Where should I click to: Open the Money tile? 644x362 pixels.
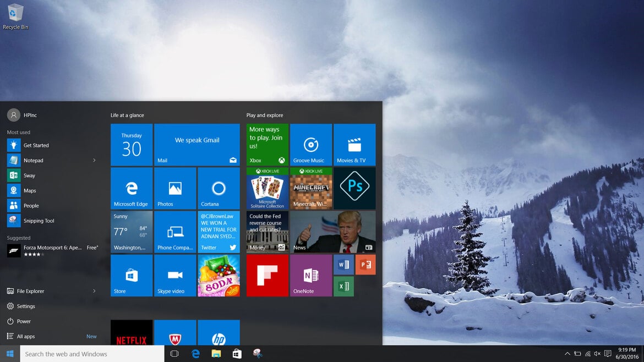tap(268, 232)
